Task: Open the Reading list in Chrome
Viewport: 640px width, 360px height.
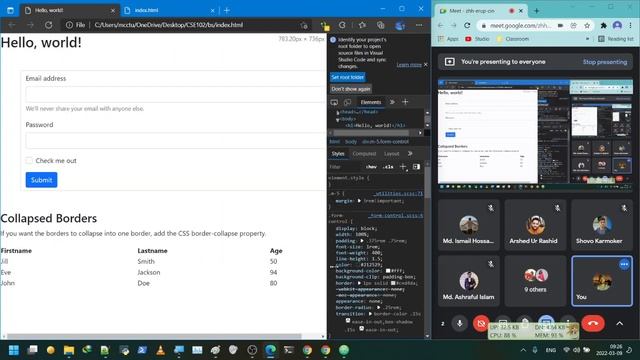Action: 616,39
